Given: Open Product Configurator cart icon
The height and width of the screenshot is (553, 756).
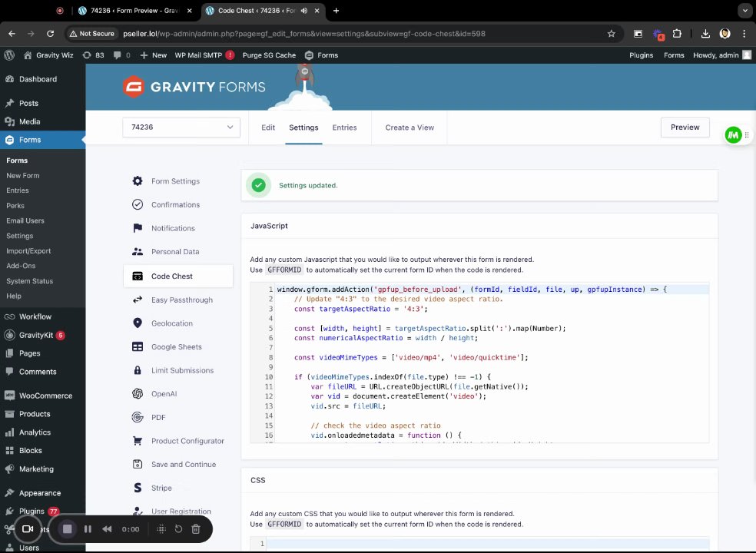Looking at the screenshot, I should pyautogui.click(x=138, y=441).
